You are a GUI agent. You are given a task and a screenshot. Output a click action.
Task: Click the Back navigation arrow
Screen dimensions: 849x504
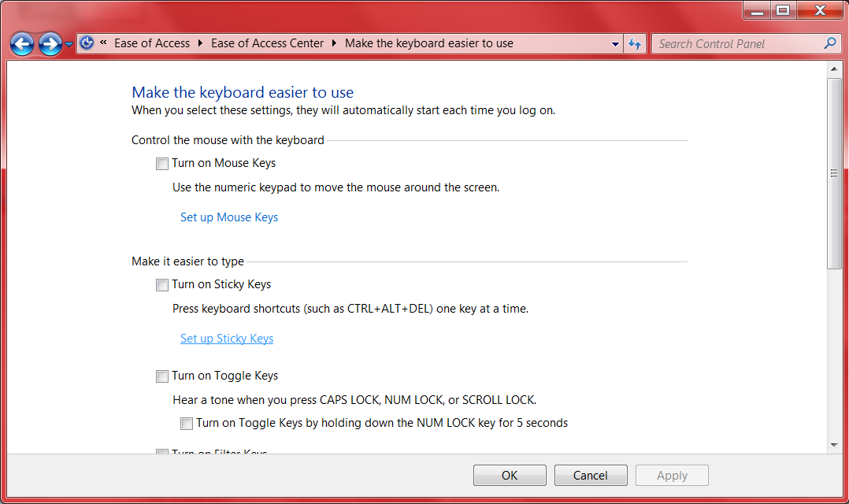click(22, 44)
